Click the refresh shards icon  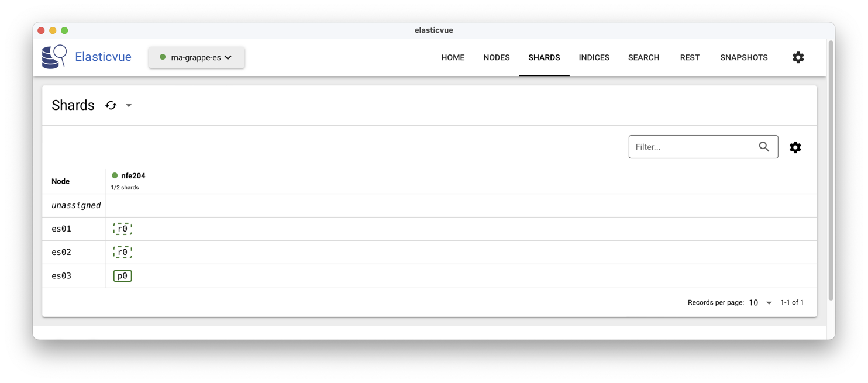pyautogui.click(x=111, y=105)
